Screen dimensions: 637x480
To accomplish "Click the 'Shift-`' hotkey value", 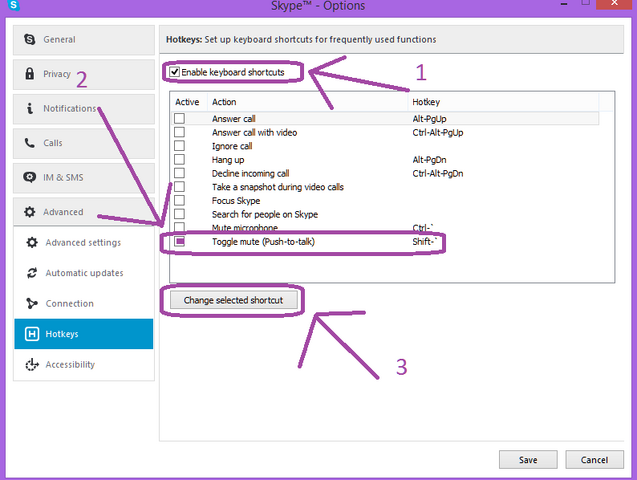I will click(x=424, y=242).
